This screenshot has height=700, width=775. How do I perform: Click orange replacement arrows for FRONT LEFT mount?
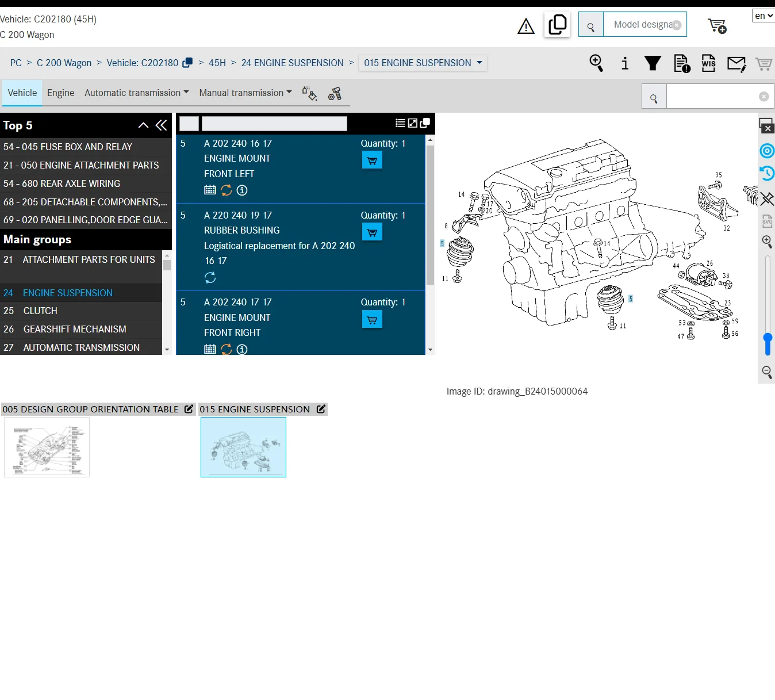(227, 190)
